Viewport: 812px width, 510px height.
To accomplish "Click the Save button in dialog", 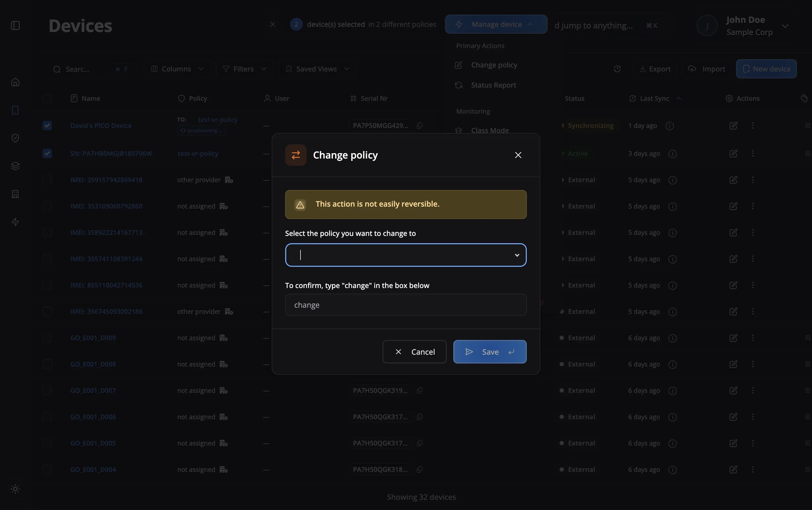I will tap(490, 352).
